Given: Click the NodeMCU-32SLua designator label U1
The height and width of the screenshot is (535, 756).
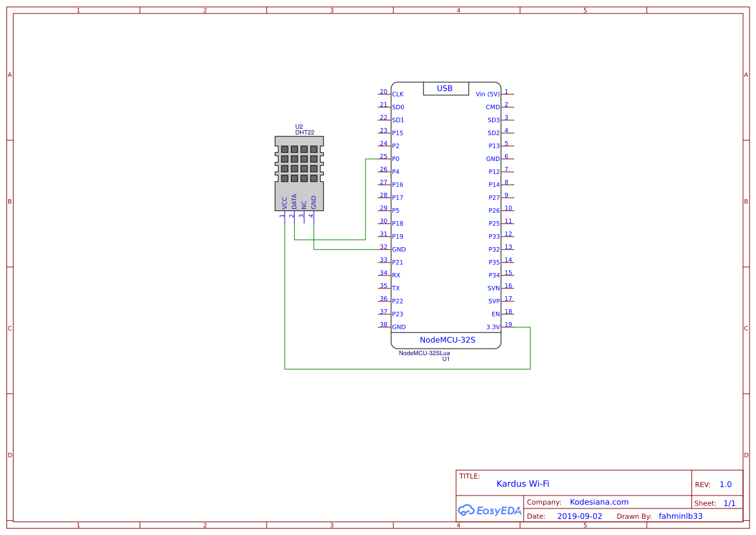Looking at the screenshot, I should 445,358.
